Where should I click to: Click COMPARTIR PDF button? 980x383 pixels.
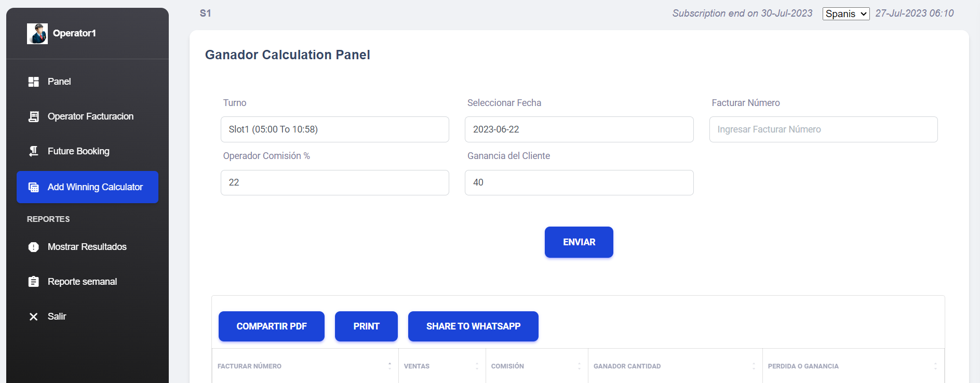click(x=272, y=326)
